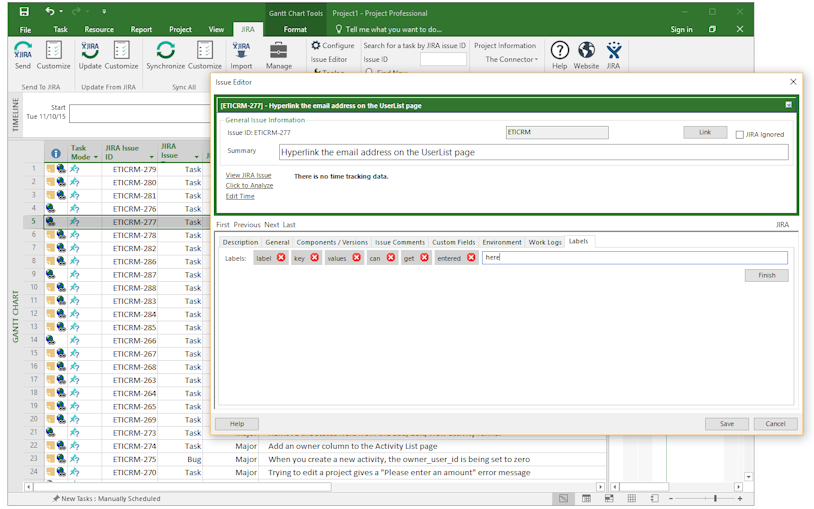
Task: Click the Click to Analyze link
Action: point(249,185)
